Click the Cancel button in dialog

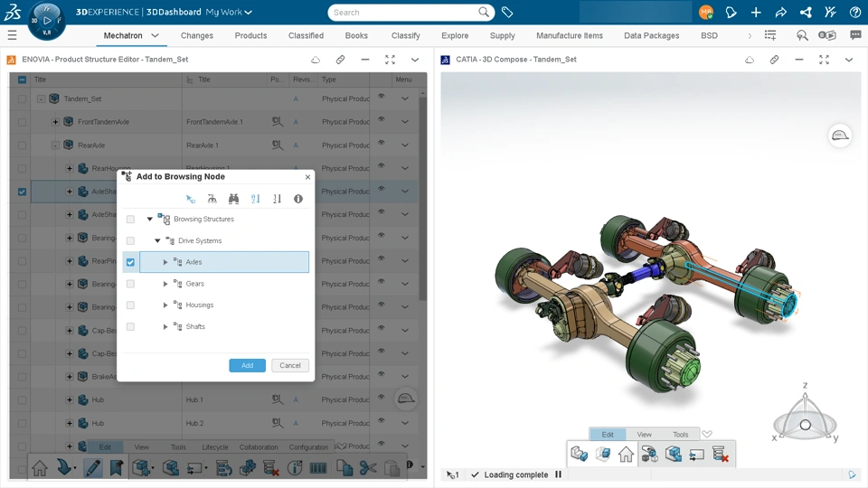click(290, 365)
